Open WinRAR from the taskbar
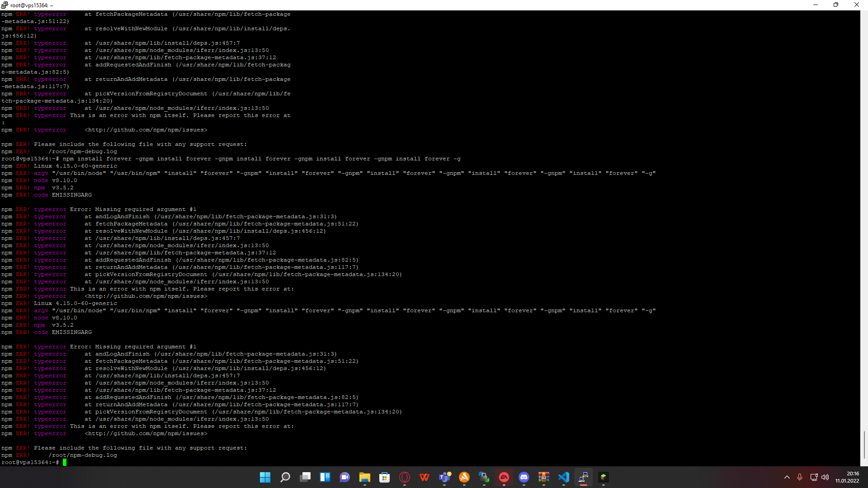Viewport: 868px width, 488px height. [544, 477]
